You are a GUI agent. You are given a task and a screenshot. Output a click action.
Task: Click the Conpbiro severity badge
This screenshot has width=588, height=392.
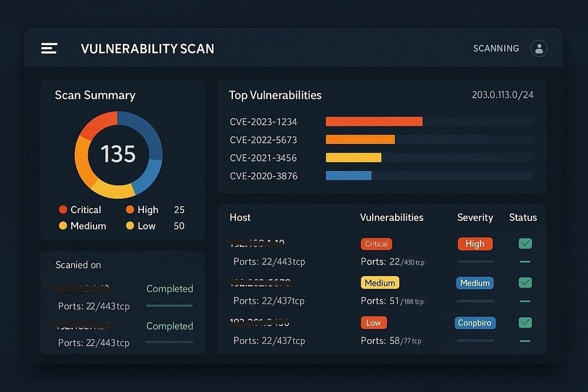[x=475, y=323]
